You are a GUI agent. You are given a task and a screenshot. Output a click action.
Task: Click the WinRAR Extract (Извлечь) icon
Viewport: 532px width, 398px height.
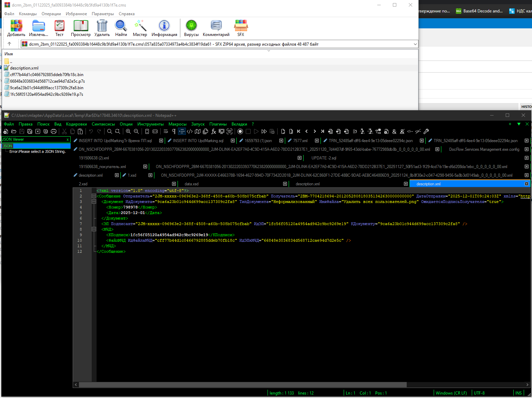coord(38,28)
